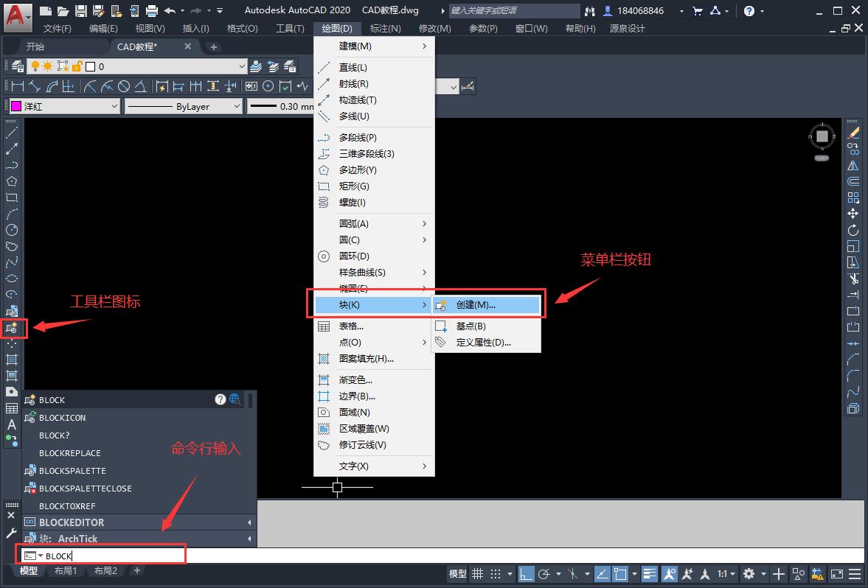Select the Polygon tool in left toolbar
The width and height of the screenshot is (868, 588).
coord(12,181)
